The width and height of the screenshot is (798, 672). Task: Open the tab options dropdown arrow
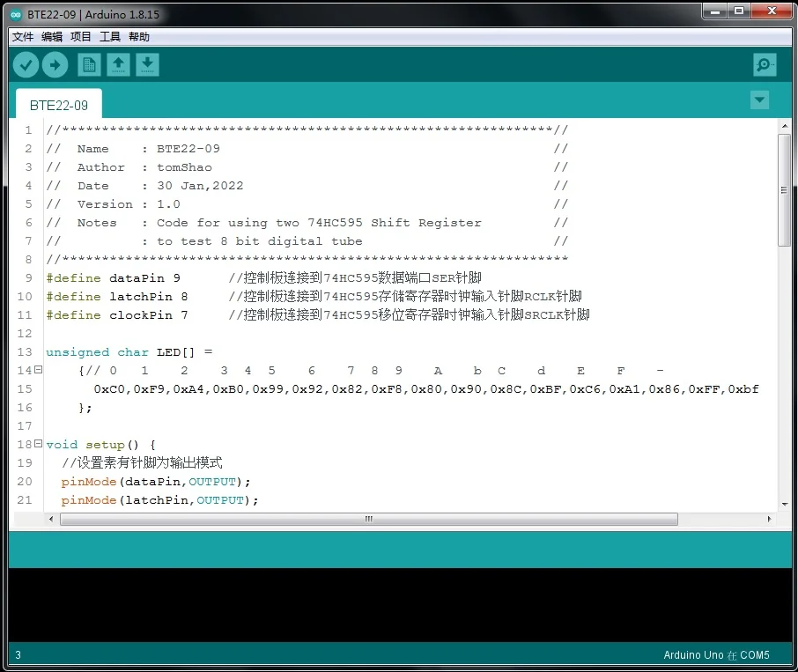click(x=759, y=100)
